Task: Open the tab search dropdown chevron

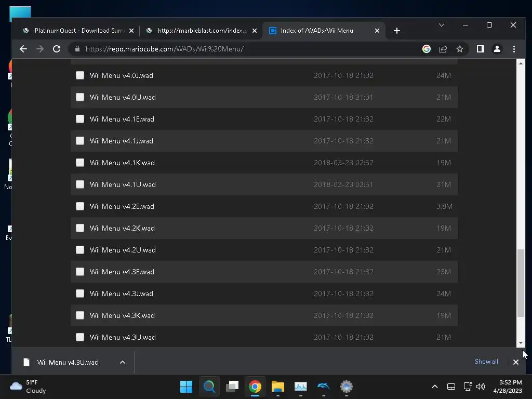Action: 442,25
